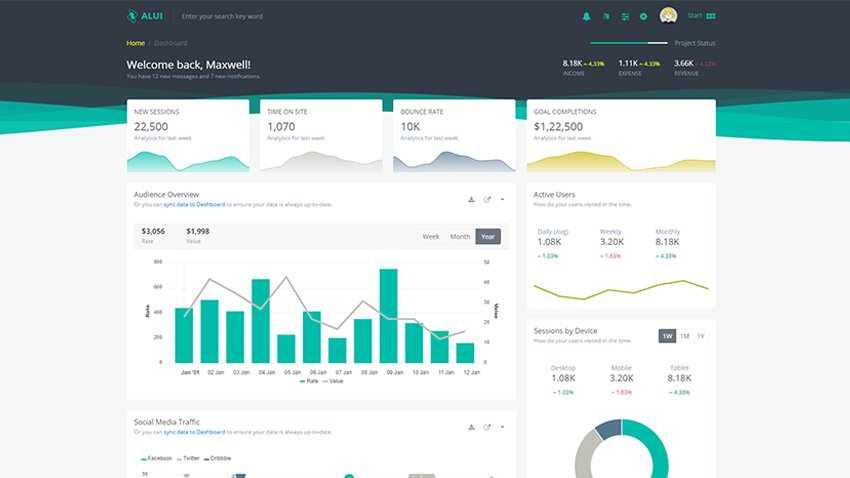Click the Project Status progress bar
Screen dimensions: 850x478
tap(629, 43)
